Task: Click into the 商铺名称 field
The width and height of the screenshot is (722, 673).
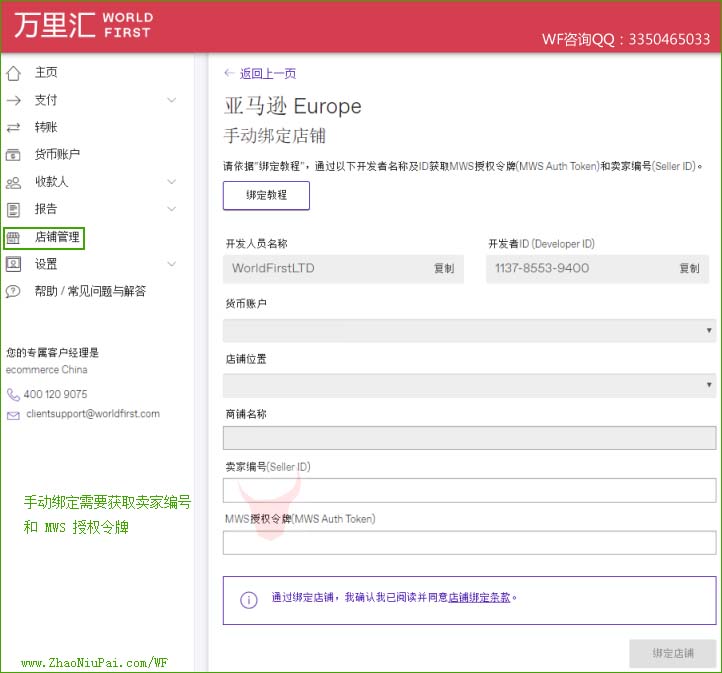Action: click(469, 438)
